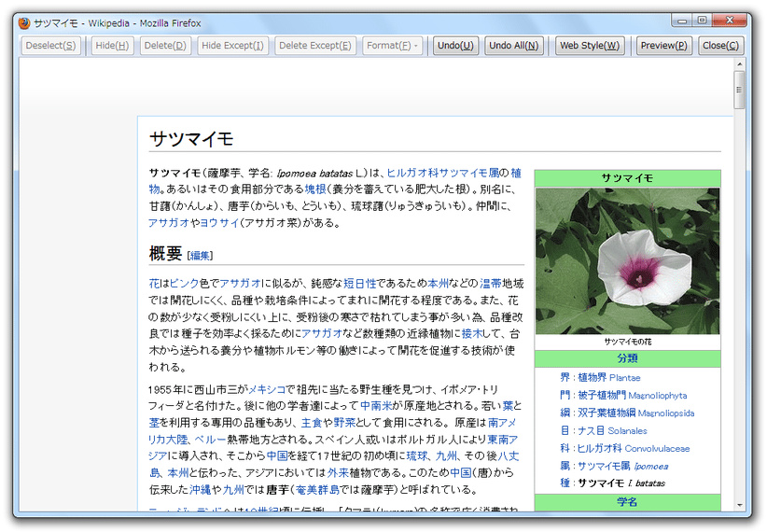Open the 双子葉植物綱 Magnoliopsida link

point(636,413)
